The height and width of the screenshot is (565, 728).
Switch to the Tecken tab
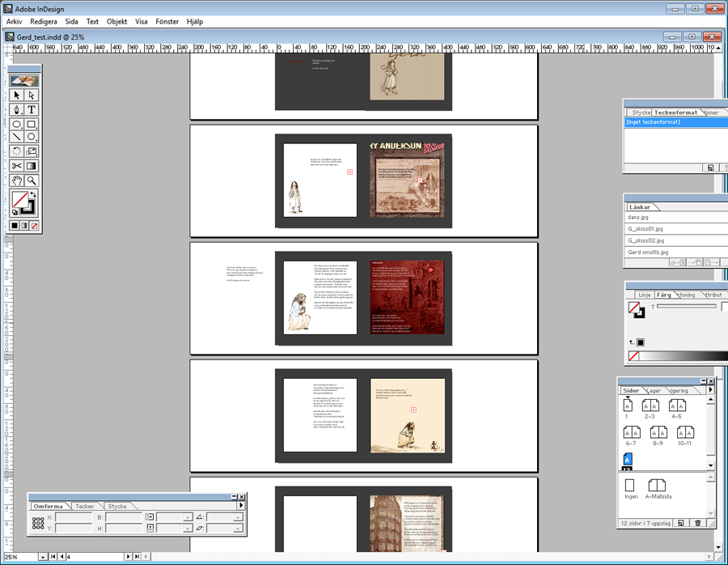(84, 506)
